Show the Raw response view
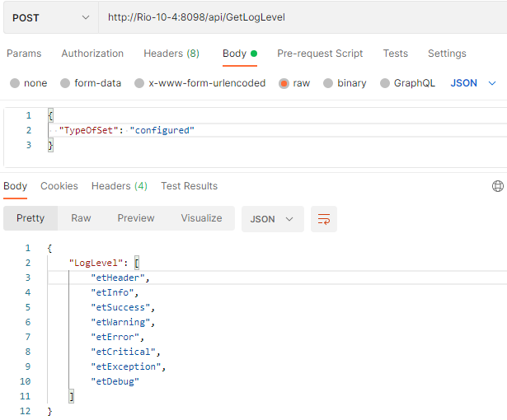This screenshot has height=420, width=507. [x=81, y=218]
